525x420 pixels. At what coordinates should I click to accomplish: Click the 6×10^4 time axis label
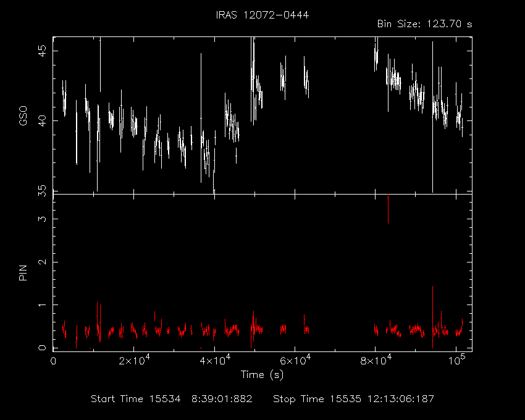[x=295, y=359]
